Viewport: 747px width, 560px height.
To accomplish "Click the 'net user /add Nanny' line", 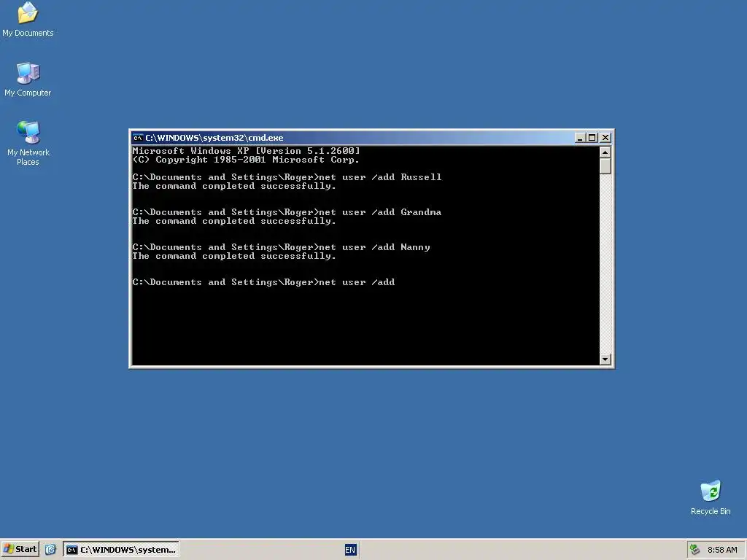I will 281,247.
